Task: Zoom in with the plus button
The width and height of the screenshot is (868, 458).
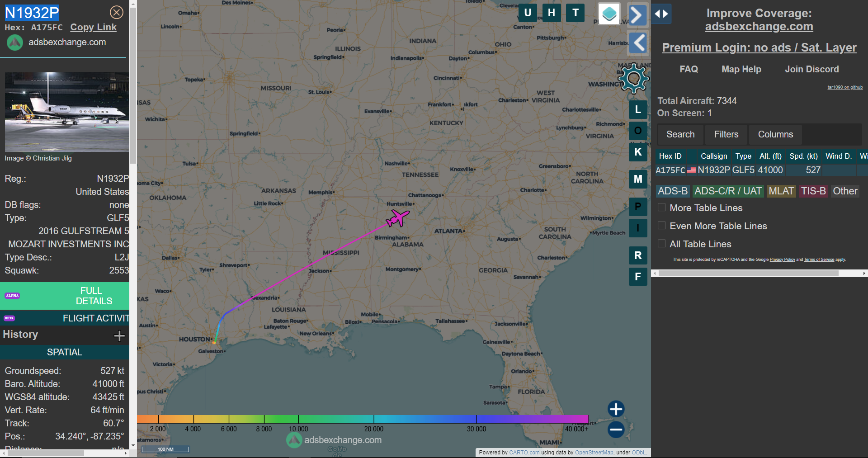Action: [x=616, y=409]
